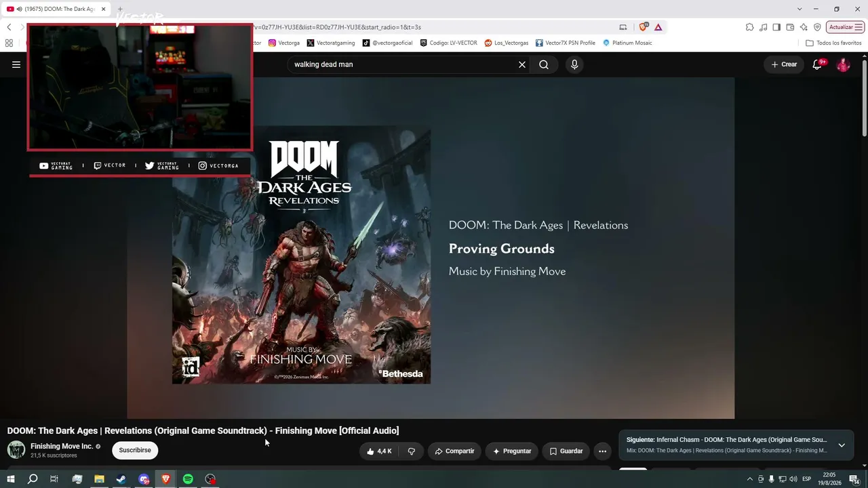The height and width of the screenshot is (488, 868).
Task: Switch the ESP keyboard language indicator
Action: pyautogui.click(x=807, y=479)
